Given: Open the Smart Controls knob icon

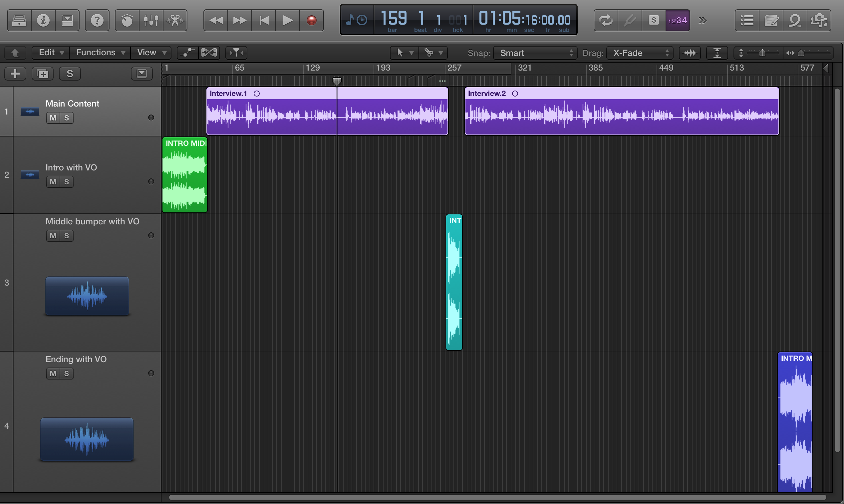Looking at the screenshot, I should tap(127, 20).
